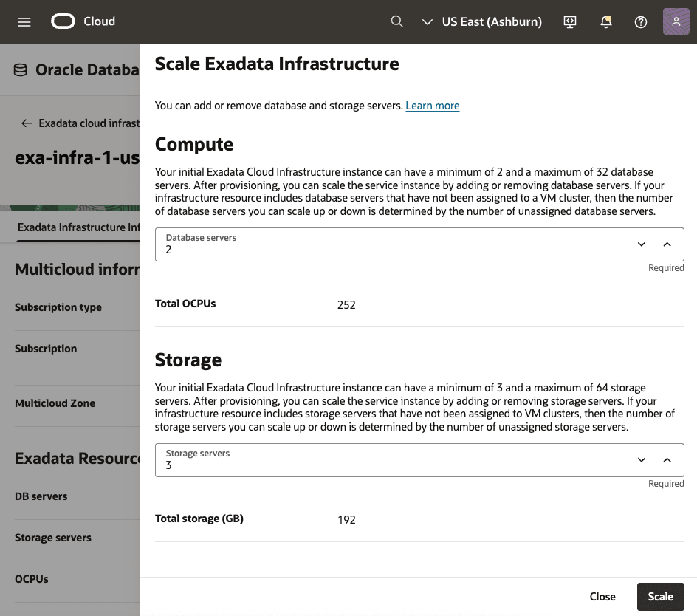Open the Storage servers dropdown arrow
This screenshot has height=616, width=697.
click(x=641, y=459)
